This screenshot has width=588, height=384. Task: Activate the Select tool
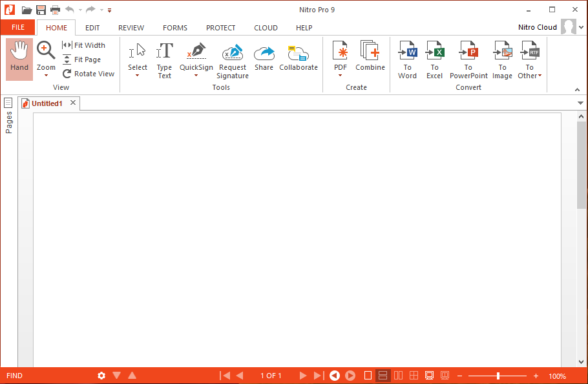(137, 56)
